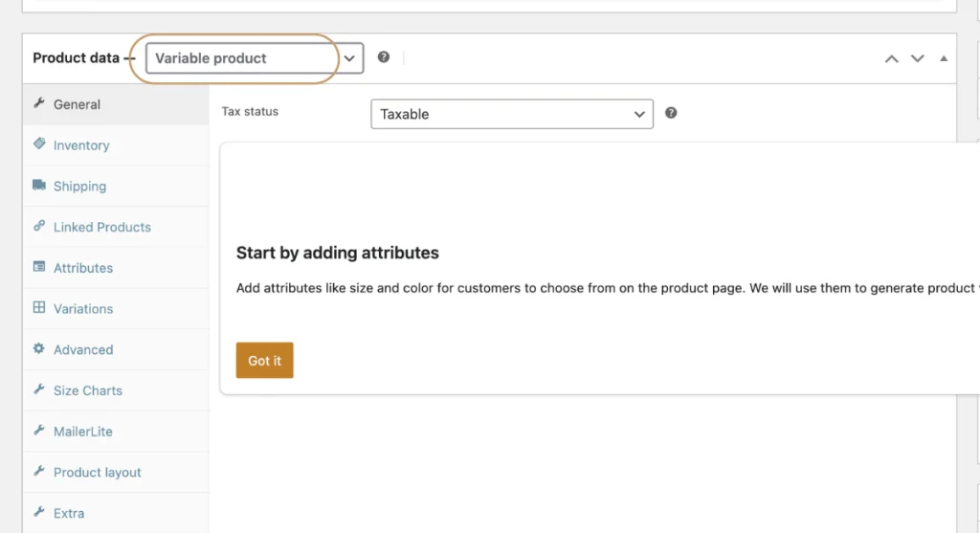Screen dimensions: 980x533
Task: Open the Product layout tab
Action: coord(116,473)
